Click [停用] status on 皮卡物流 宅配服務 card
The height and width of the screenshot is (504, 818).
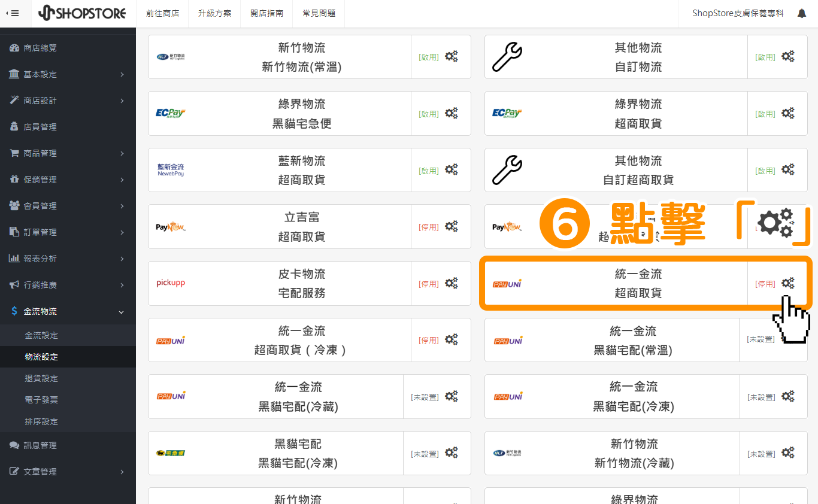tap(429, 284)
